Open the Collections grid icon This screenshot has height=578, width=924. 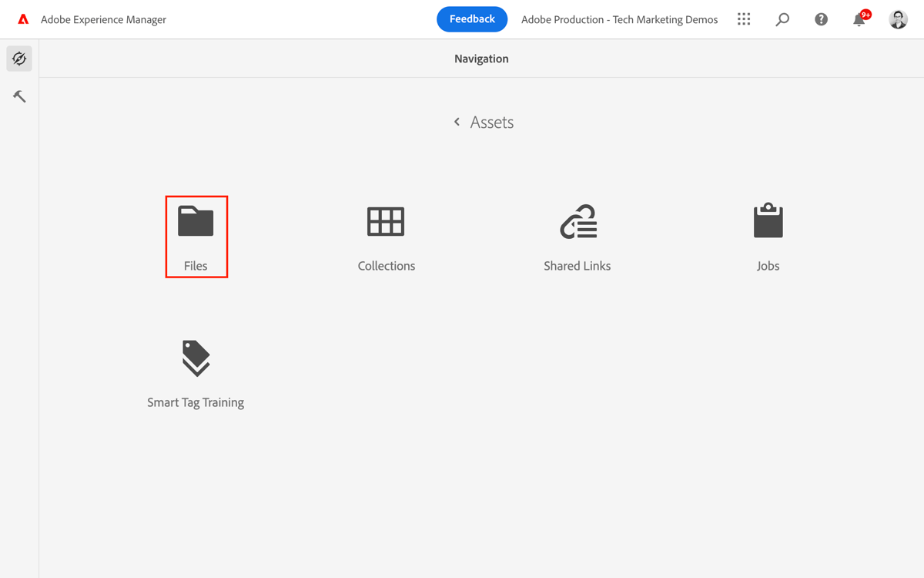(x=386, y=222)
